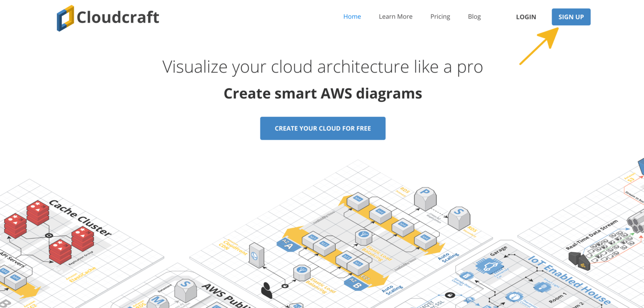Screen dimensions: 644x308
Task: Visit the Blog link
Action: point(474,17)
